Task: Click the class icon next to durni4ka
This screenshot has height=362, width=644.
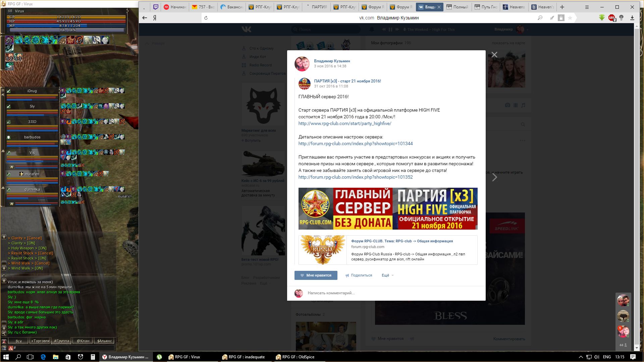Action: click(9, 189)
